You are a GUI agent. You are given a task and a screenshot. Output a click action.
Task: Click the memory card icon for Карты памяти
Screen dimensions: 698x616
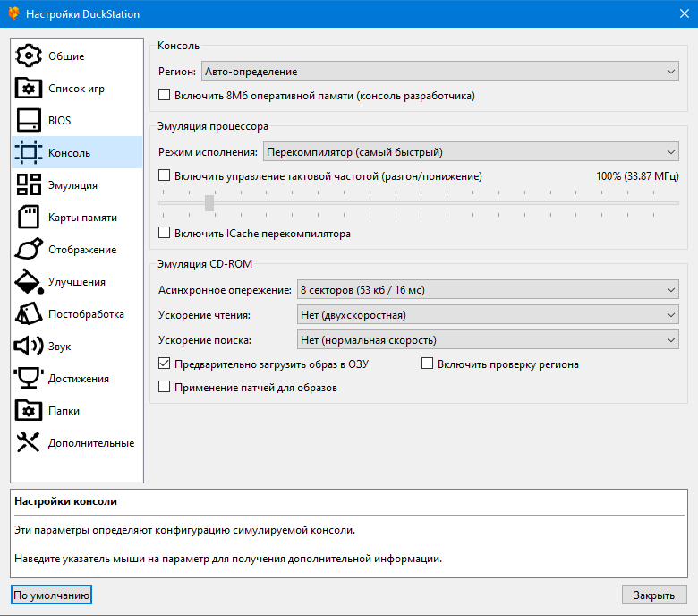29,217
